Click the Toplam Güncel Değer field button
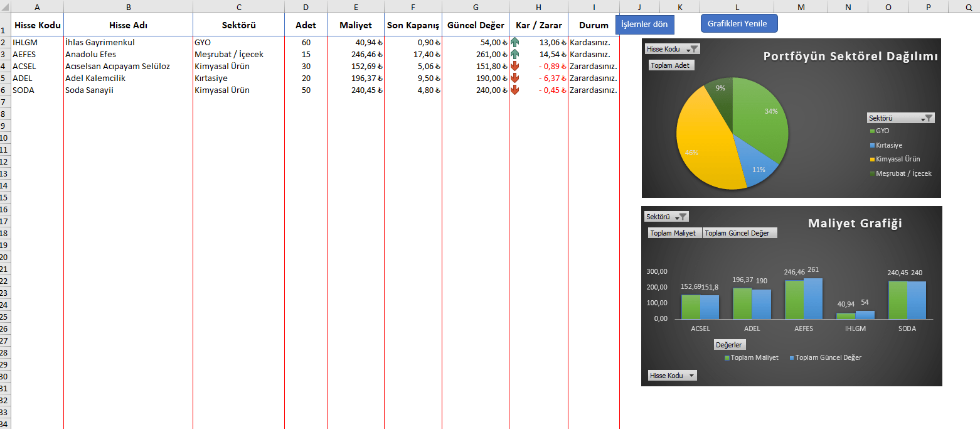This screenshot has width=980, height=429. [x=739, y=233]
